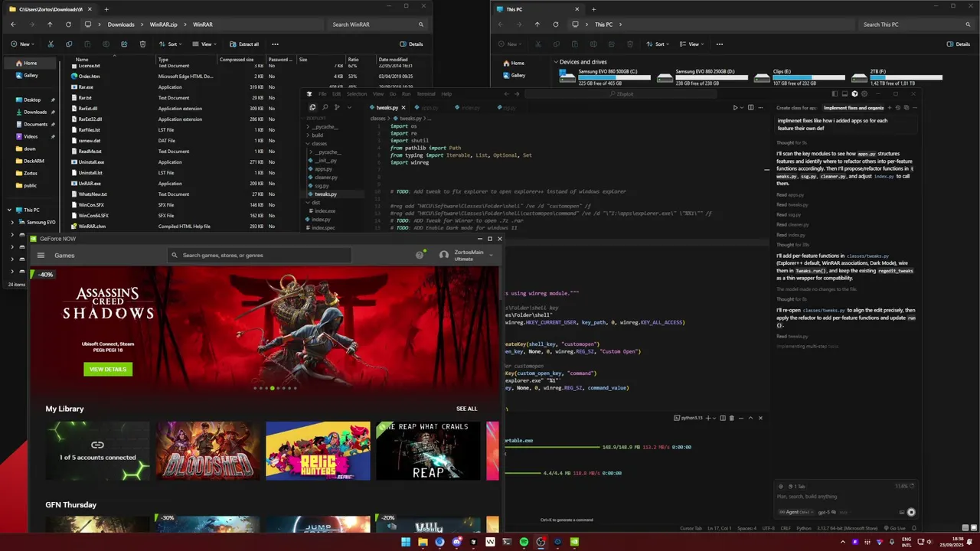Click VIEW DETAILS for Assassin's Creed Shadows
This screenshot has width=980, height=551.
tap(108, 370)
